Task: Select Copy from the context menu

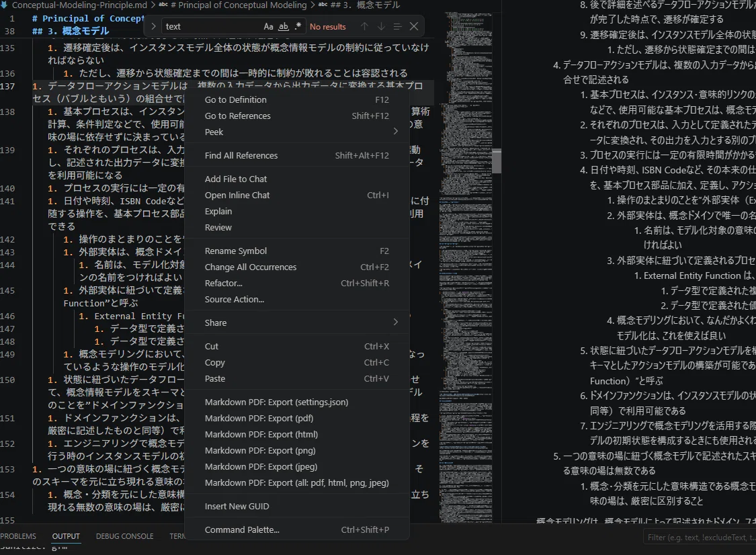Action: click(297, 363)
